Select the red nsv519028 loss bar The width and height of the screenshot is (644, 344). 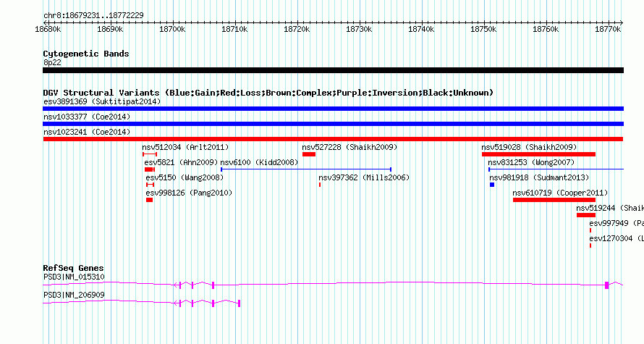538,154
